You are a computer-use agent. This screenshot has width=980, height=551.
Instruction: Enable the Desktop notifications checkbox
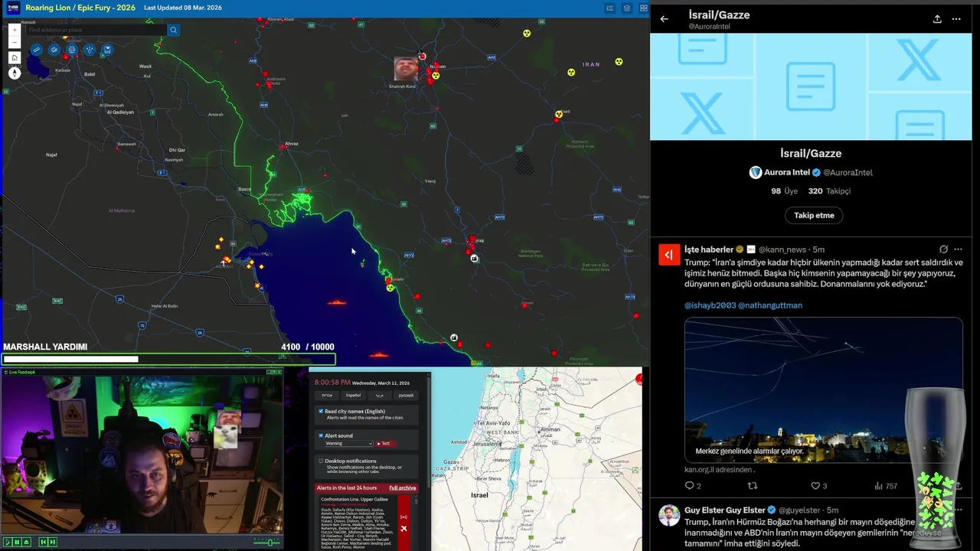321,461
